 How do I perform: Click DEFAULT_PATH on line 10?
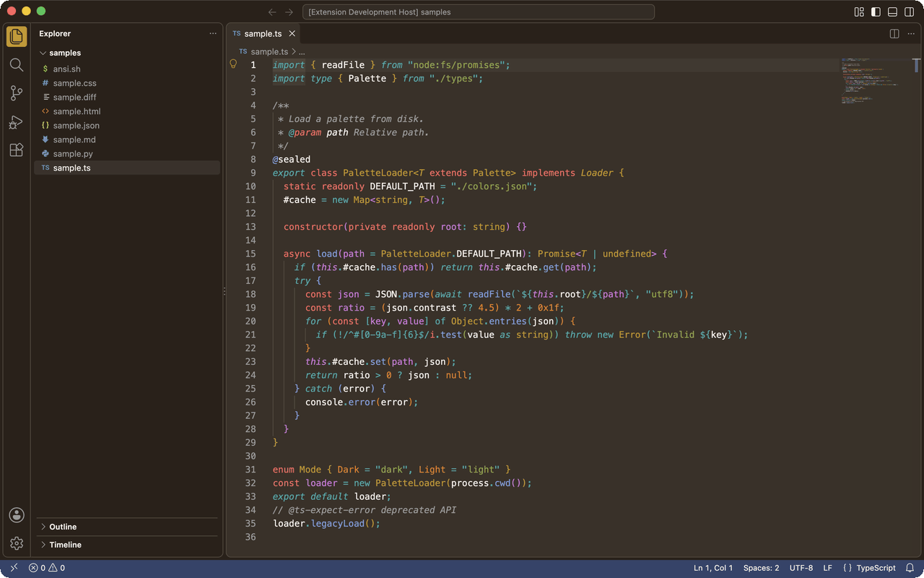click(403, 186)
